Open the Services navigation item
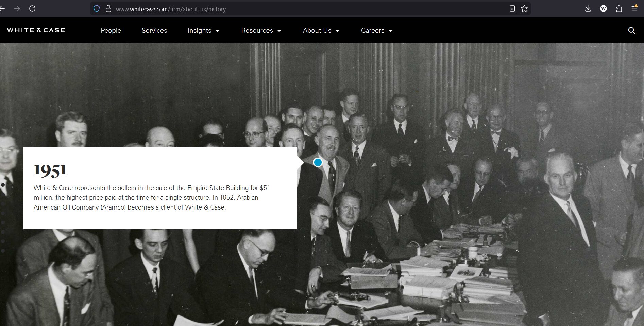The height and width of the screenshot is (326, 644). 154,31
